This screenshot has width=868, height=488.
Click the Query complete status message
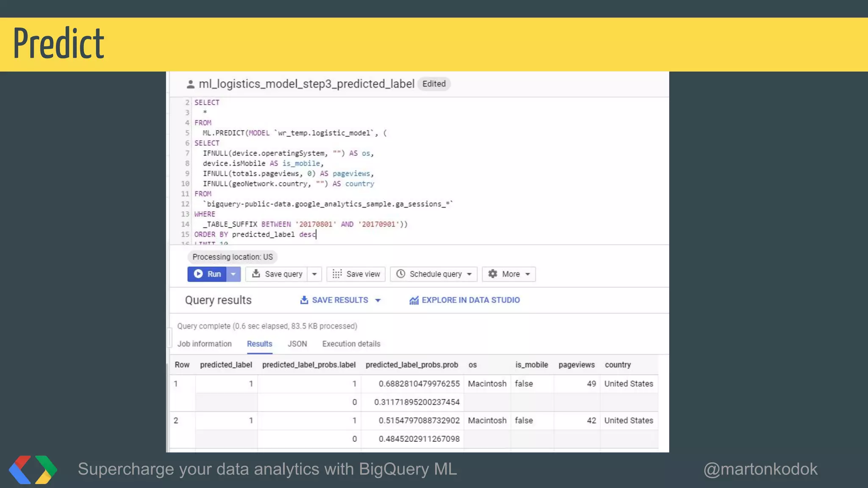click(267, 326)
